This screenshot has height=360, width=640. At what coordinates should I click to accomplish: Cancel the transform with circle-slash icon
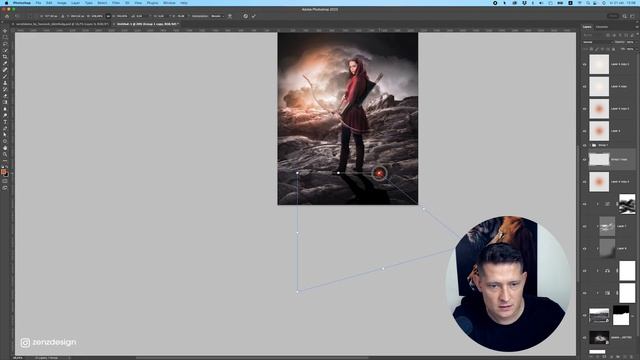(x=245, y=16)
